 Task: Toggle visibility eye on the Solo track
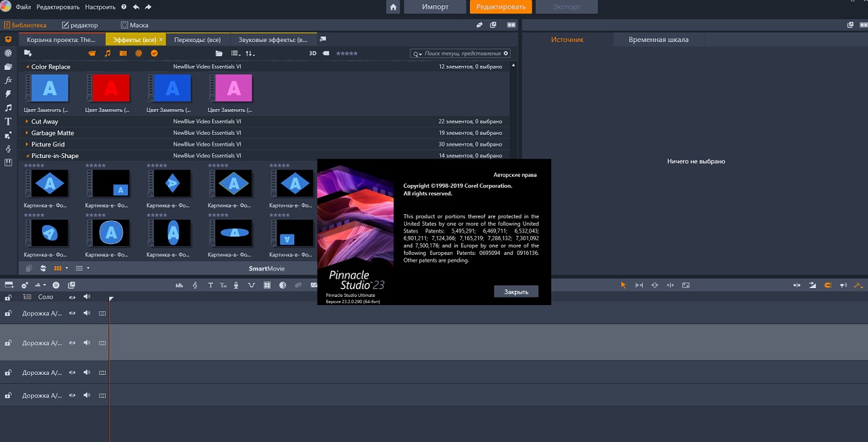pyautogui.click(x=72, y=297)
